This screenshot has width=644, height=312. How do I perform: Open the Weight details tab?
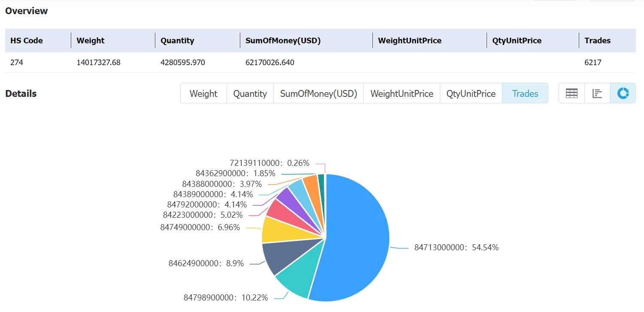pyautogui.click(x=203, y=93)
